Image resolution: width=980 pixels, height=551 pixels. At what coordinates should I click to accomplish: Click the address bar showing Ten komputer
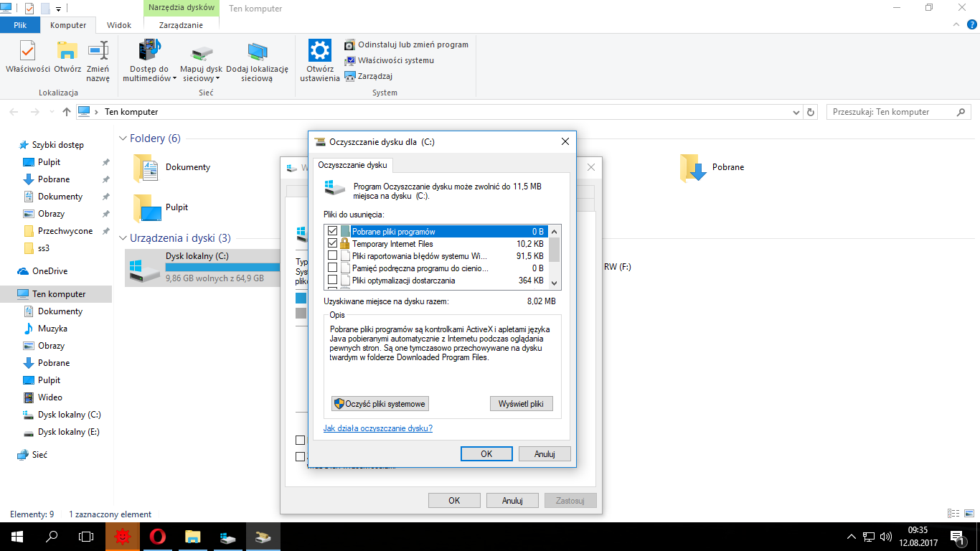click(439, 112)
